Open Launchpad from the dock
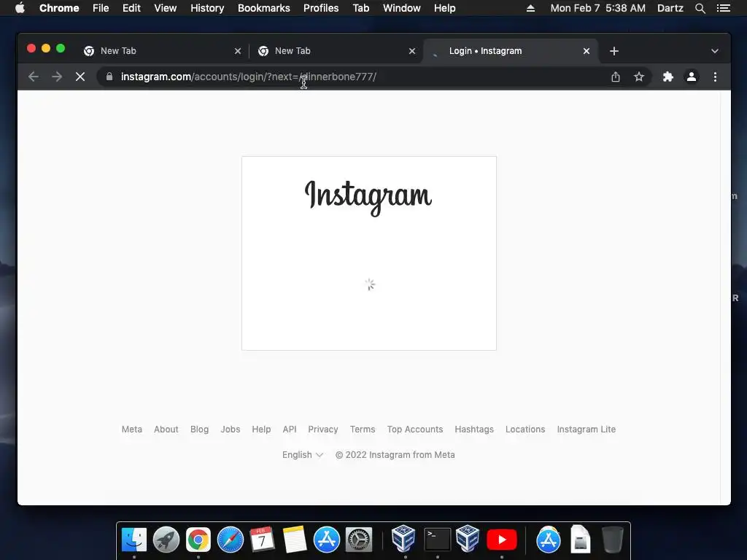The image size is (747, 560). point(166,540)
